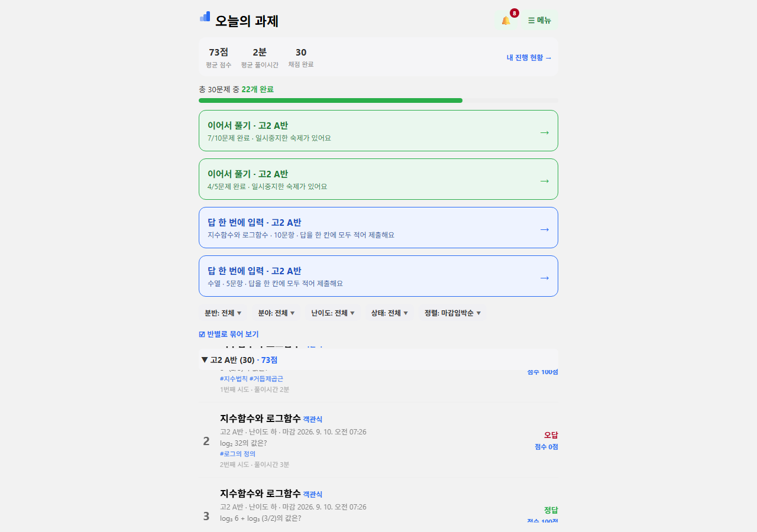Click the arrow on the 4/5문제 완료 card
Screen dimensions: 757x532
(545, 181)
